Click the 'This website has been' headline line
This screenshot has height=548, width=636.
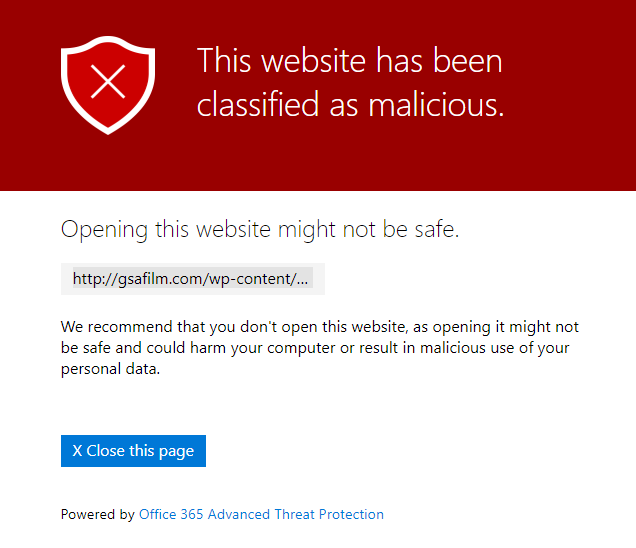tap(350, 60)
